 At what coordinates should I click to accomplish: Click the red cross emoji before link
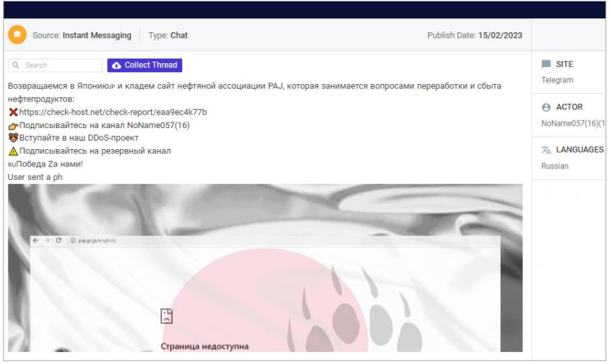click(13, 113)
